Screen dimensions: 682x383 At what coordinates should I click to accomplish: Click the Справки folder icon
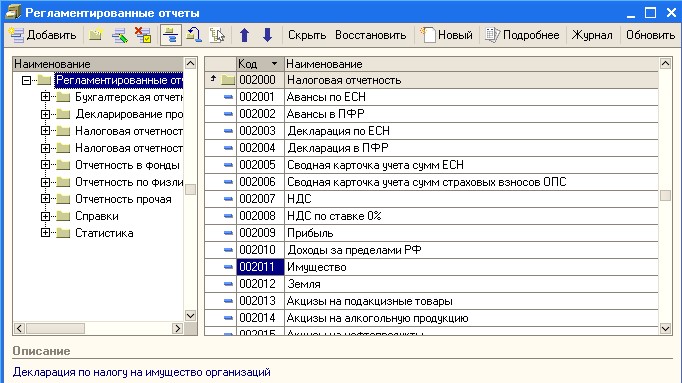tap(63, 216)
